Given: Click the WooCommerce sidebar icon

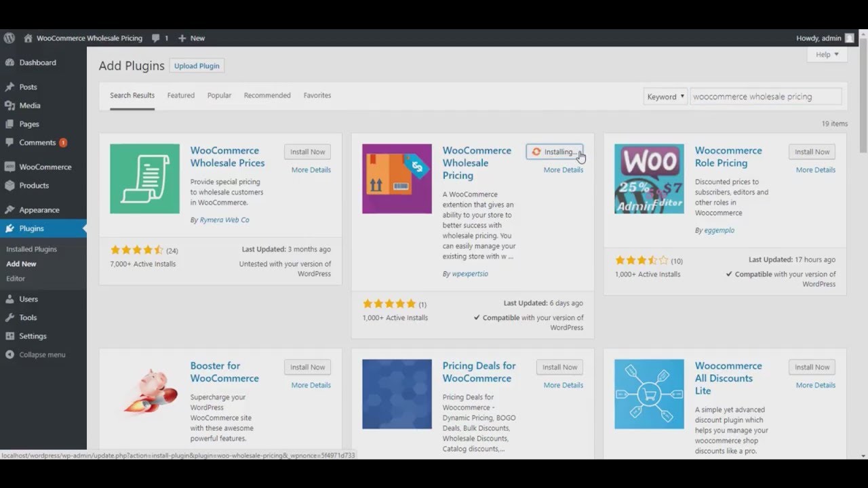Looking at the screenshot, I should point(9,167).
